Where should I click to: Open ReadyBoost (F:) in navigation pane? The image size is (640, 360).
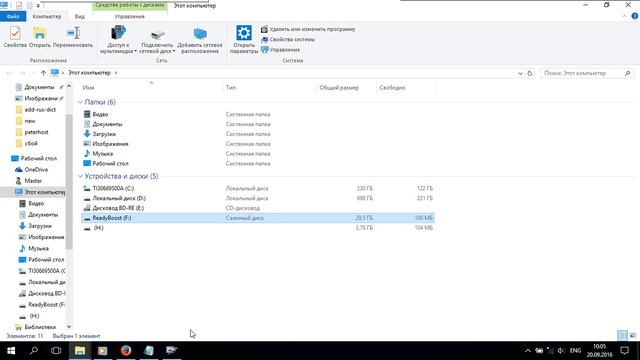point(46,304)
